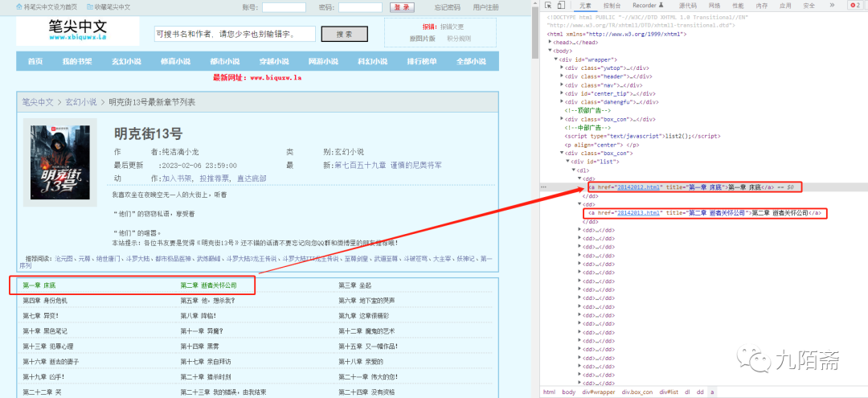Click body in the DevTools breadcrumb
This screenshot has height=398, width=868.
568,392
